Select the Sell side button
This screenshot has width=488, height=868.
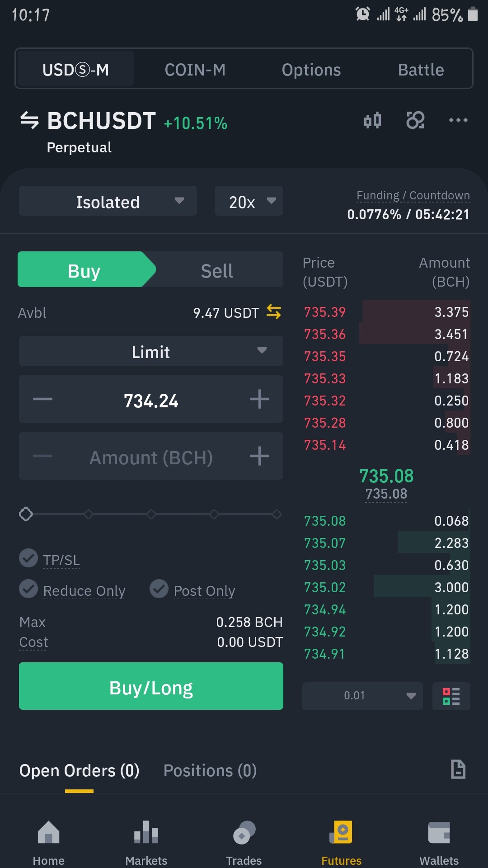click(x=217, y=270)
